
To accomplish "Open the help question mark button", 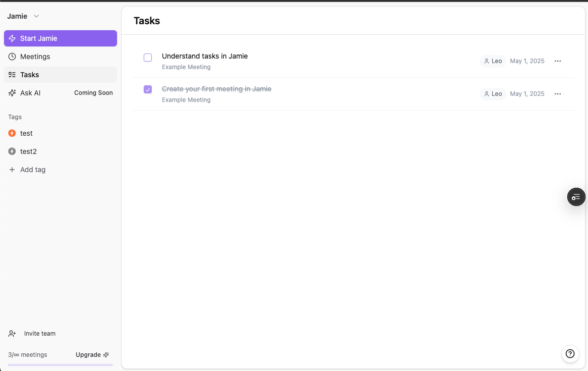I will click(x=570, y=354).
